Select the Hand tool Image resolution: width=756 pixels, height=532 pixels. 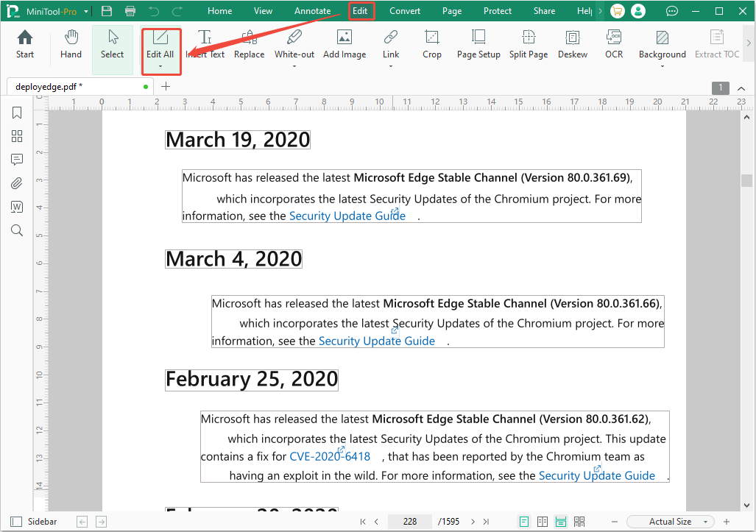[71, 44]
